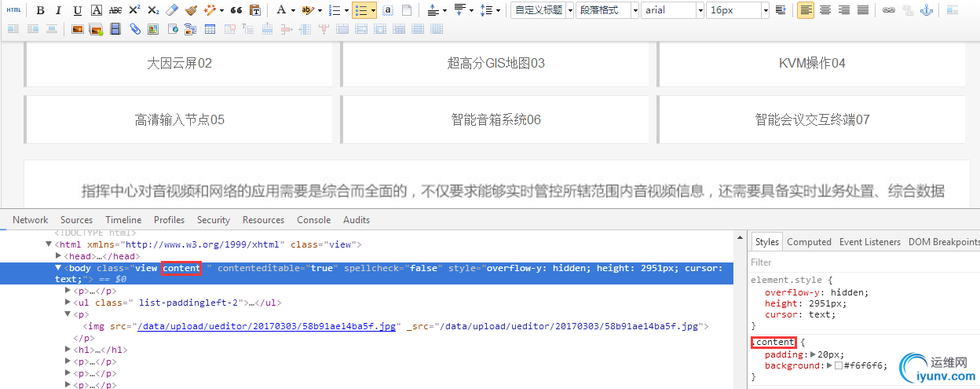Click the paste plain text icon

pos(255,10)
